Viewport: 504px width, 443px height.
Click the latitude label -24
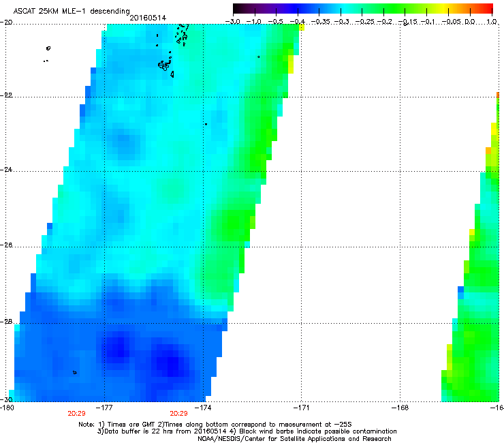[x=6, y=170]
